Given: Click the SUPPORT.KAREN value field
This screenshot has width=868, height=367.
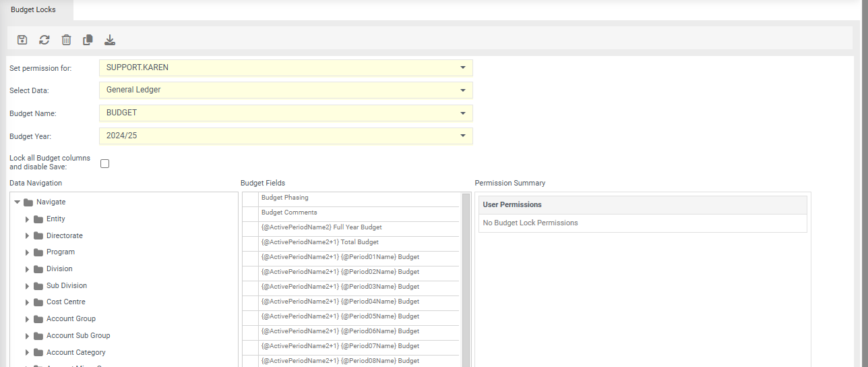Looking at the screenshot, I should (286, 67).
